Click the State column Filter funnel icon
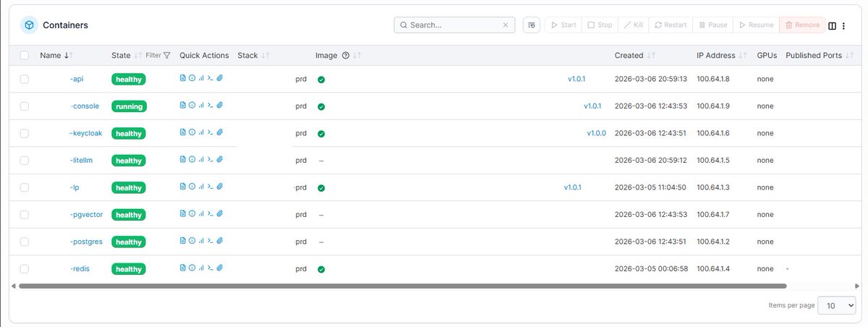This screenshot has height=327, width=868. [x=166, y=55]
